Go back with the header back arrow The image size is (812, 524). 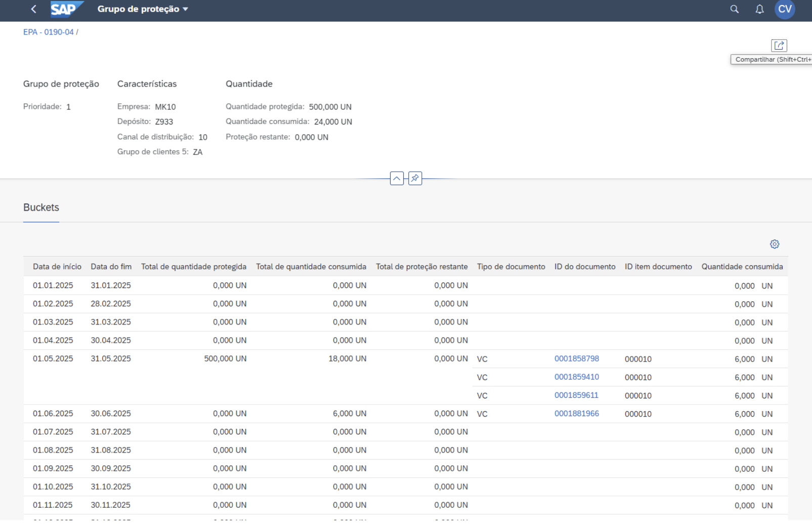pos(33,9)
